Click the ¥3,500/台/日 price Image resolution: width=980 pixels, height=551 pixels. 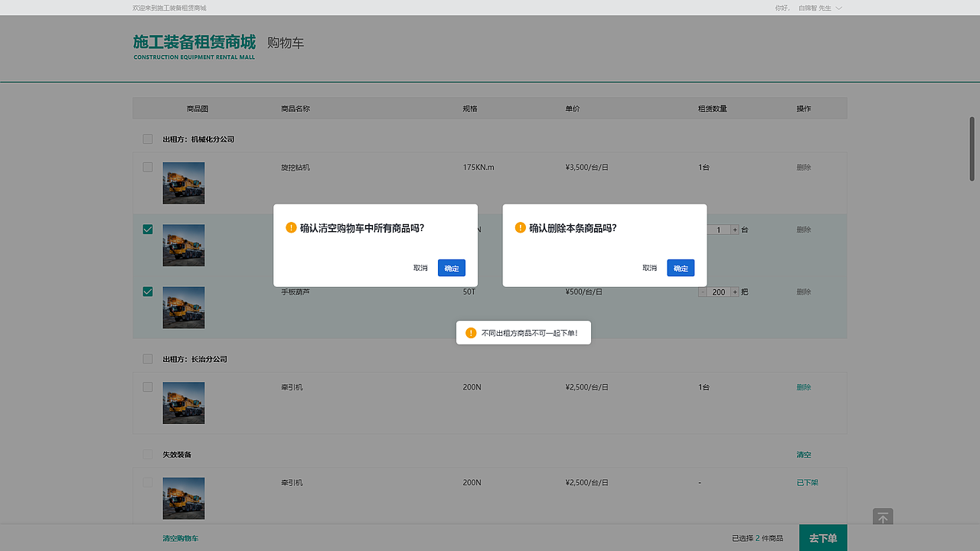(586, 167)
